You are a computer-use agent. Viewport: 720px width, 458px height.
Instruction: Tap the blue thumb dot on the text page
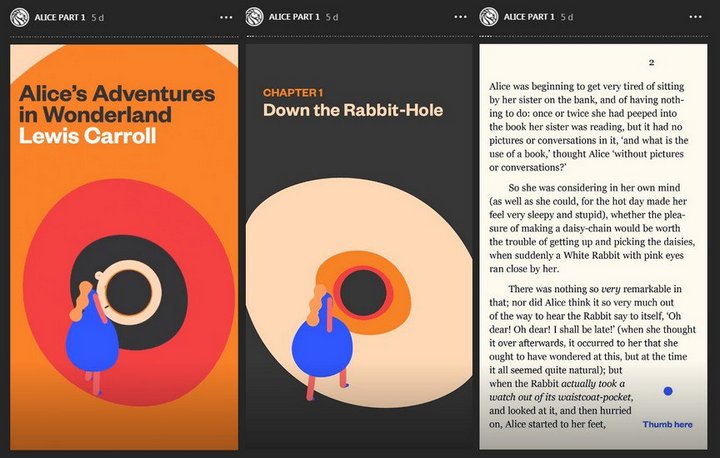click(x=668, y=391)
